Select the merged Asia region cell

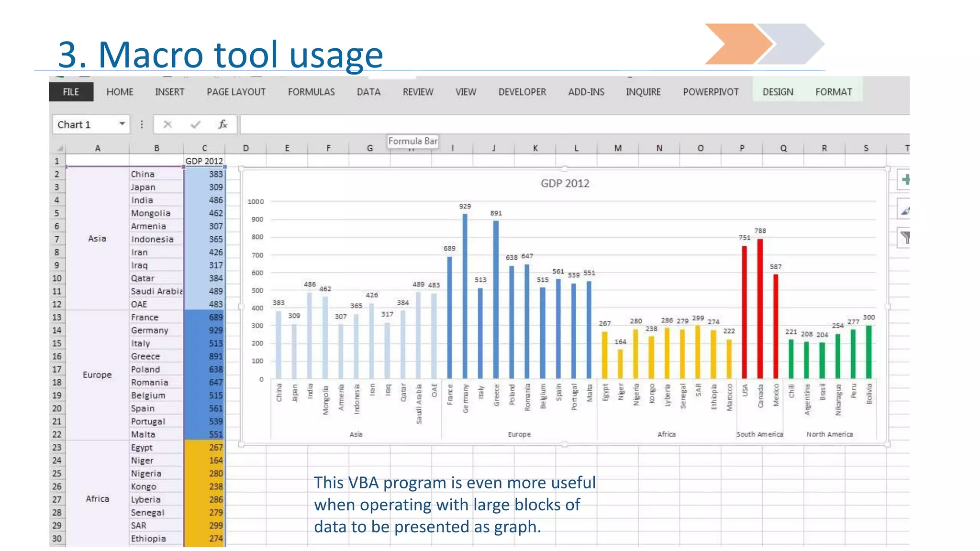coord(98,239)
